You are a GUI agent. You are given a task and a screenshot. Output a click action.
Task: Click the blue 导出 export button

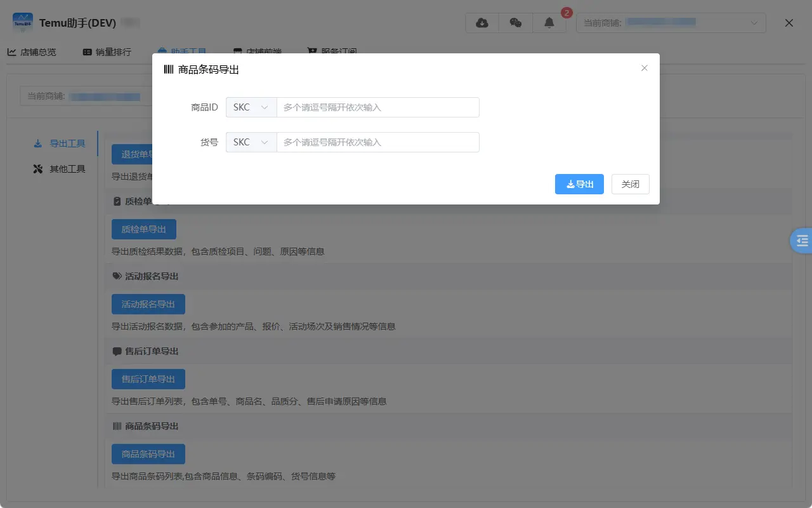[x=579, y=184]
